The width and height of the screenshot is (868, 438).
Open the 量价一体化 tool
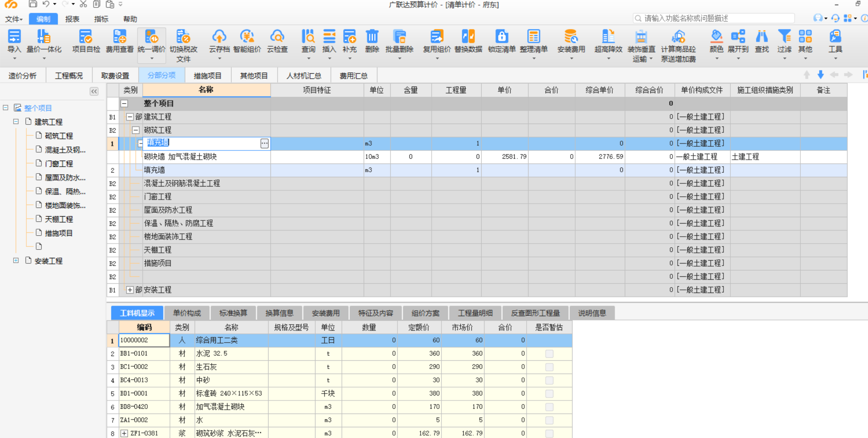pos(44,41)
